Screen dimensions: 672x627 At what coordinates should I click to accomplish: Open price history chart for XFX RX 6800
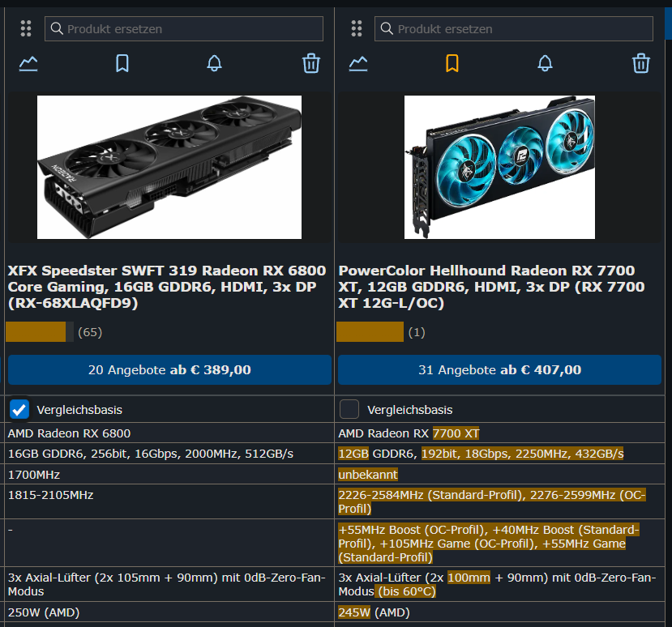click(28, 64)
